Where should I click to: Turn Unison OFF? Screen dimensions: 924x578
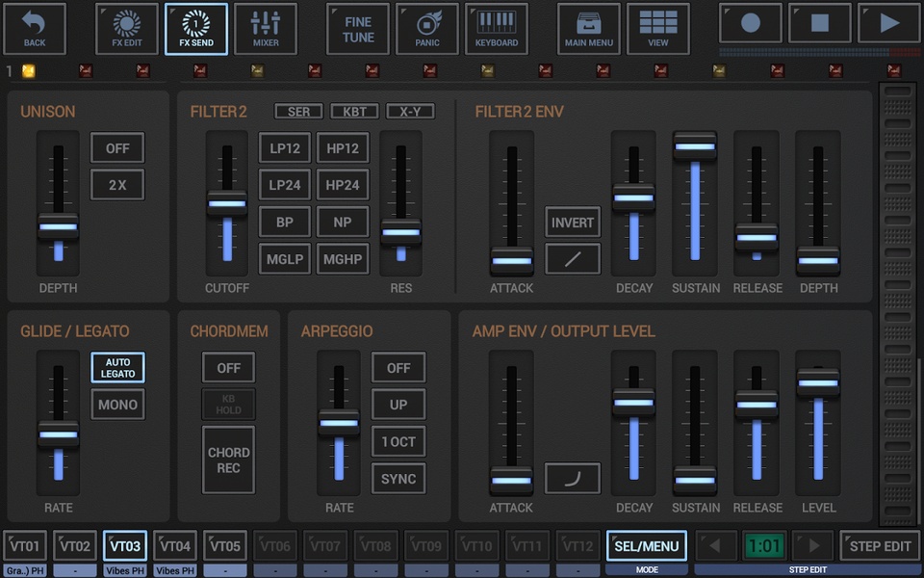click(x=117, y=148)
